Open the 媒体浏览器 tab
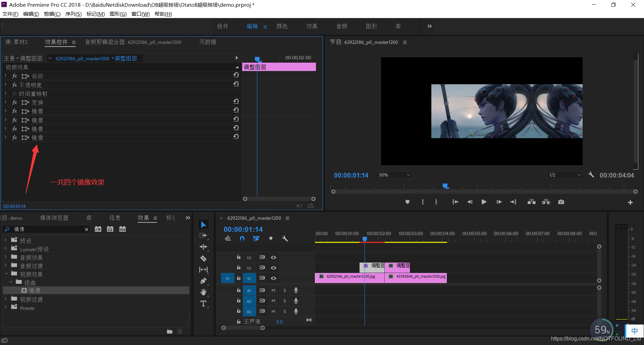644x345 pixels. [54, 218]
